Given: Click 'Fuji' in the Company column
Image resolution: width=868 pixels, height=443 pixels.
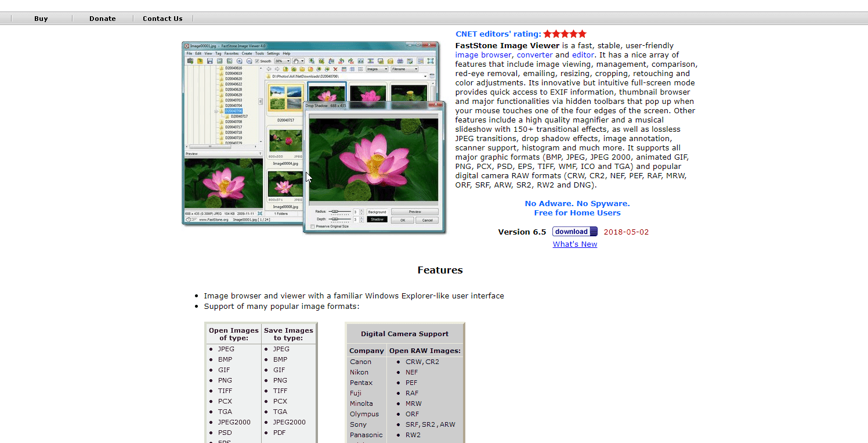Looking at the screenshot, I should click(x=355, y=393).
